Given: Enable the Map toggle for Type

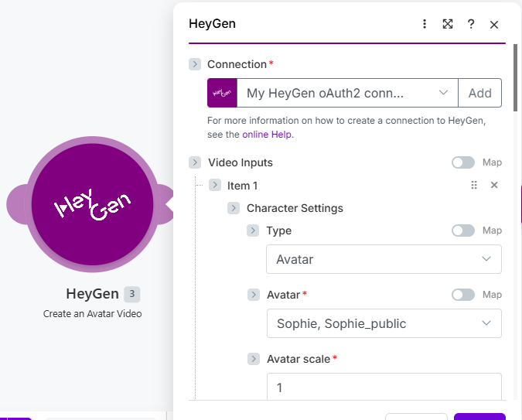Looking at the screenshot, I should click(x=463, y=230).
